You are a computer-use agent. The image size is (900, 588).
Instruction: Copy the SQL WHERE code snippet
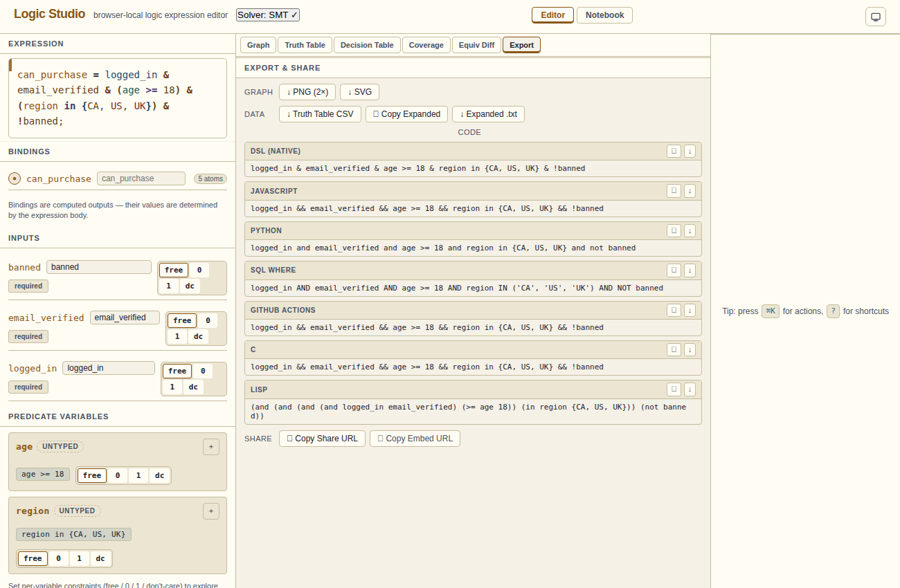tap(674, 270)
